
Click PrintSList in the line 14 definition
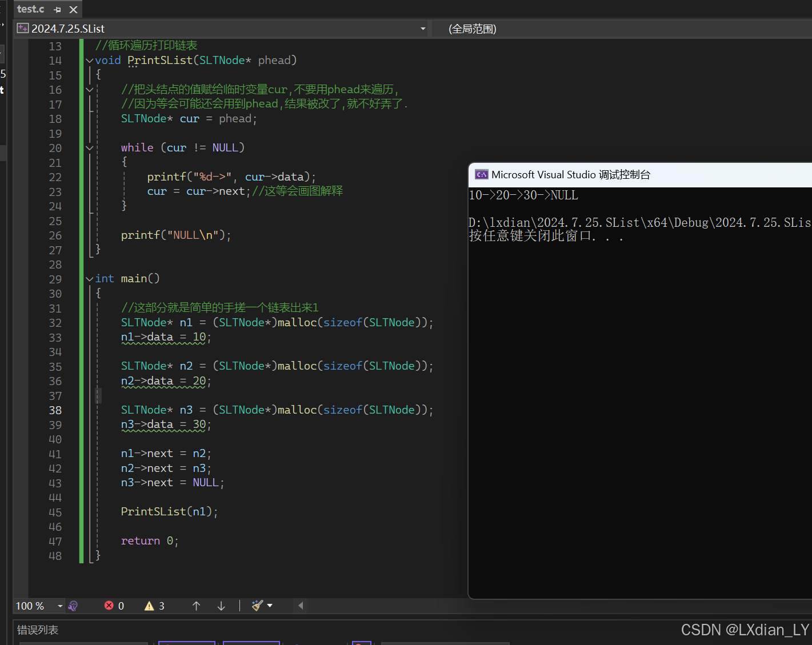[160, 61]
